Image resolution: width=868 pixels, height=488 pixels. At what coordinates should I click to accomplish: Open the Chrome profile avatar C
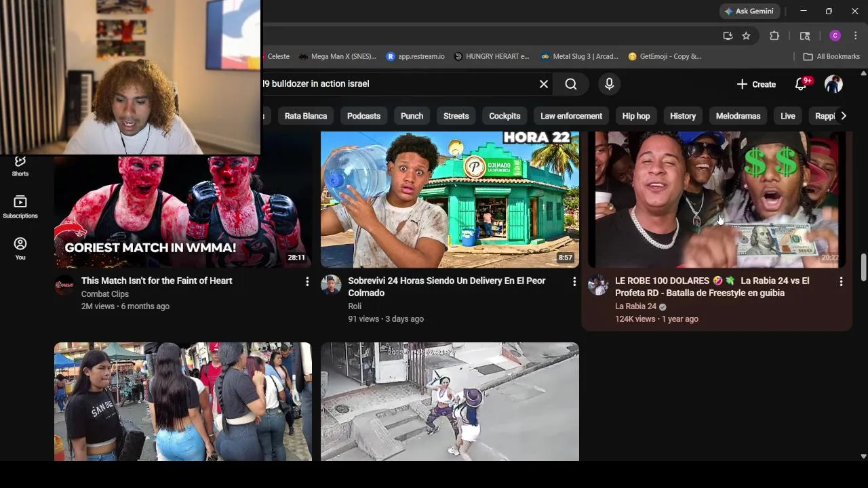coord(835,36)
